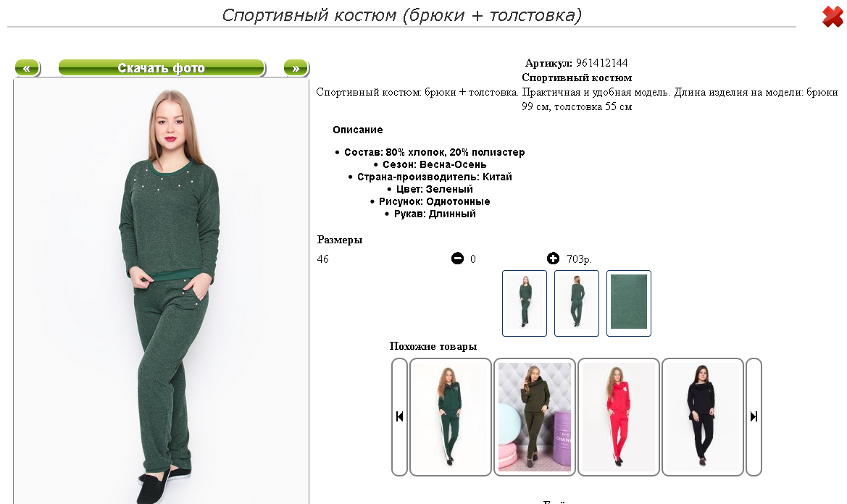Select the front-view product thumbnail
Image resolution: width=847 pixels, height=504 pixels.
pos(525,303)
